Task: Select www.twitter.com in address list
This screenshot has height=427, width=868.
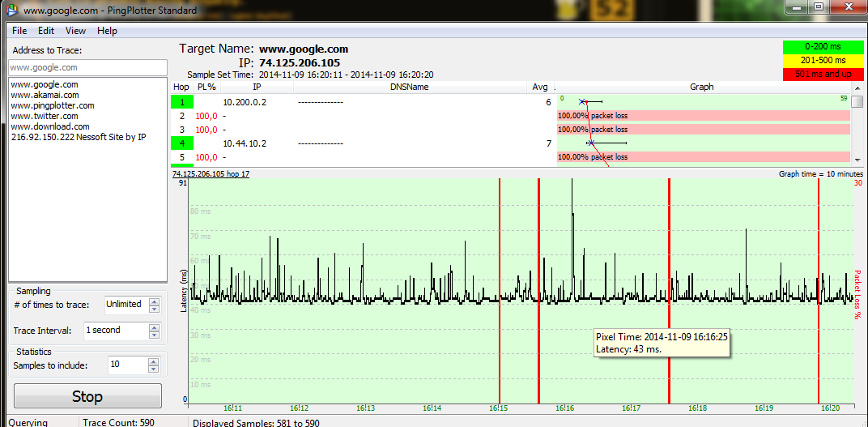Action: point(45,116)
